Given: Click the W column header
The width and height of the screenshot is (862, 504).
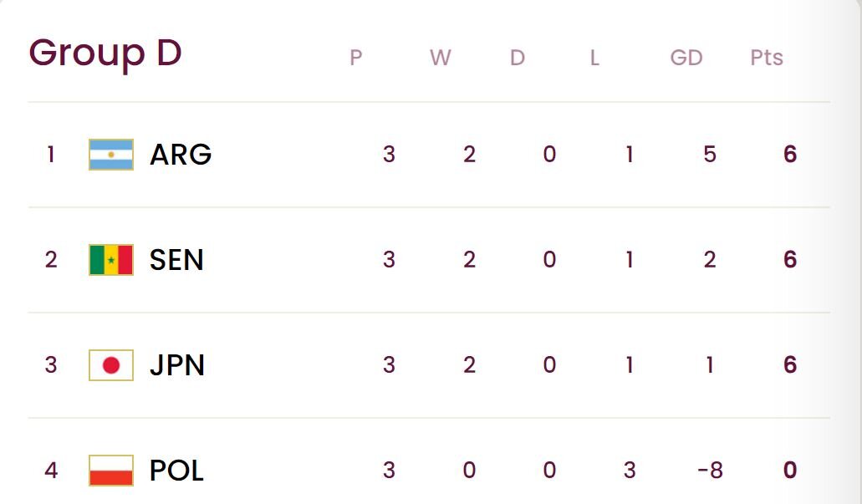Looking at the screenshot, I should [441, 57].
